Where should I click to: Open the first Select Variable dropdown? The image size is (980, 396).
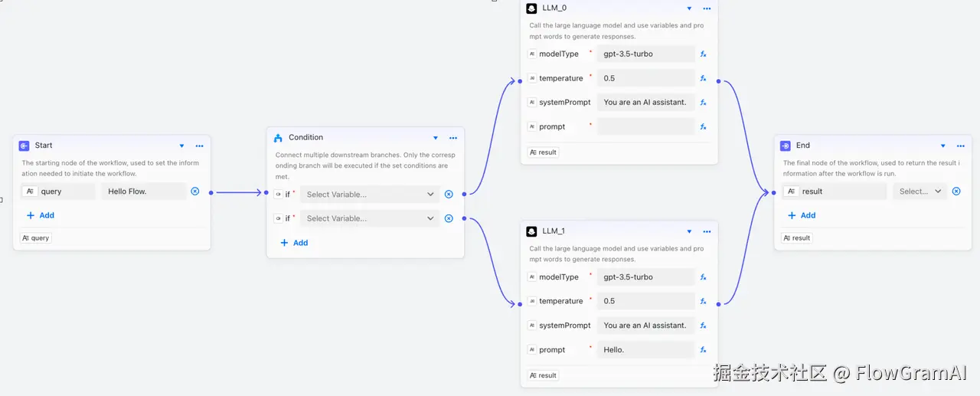point(371,195)
